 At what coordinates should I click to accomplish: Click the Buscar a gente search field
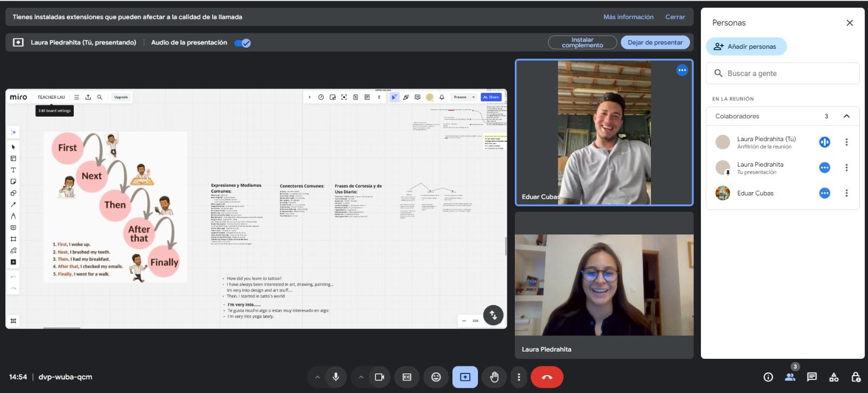coord(782,73)
